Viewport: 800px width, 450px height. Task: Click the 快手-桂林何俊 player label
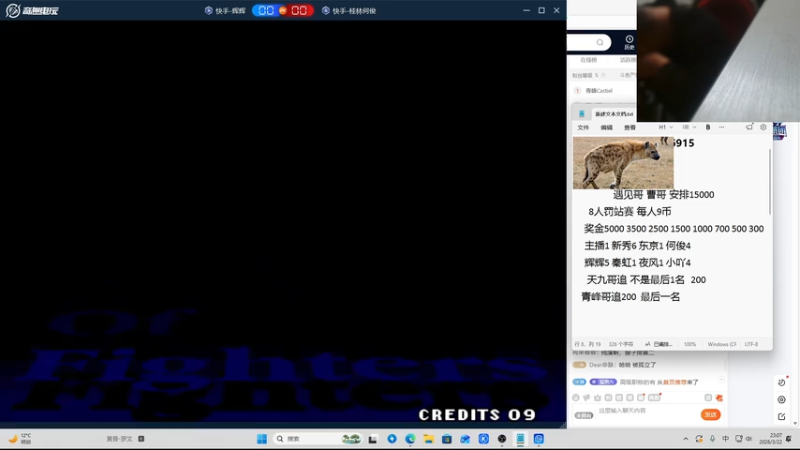click(x=349, y=11)
